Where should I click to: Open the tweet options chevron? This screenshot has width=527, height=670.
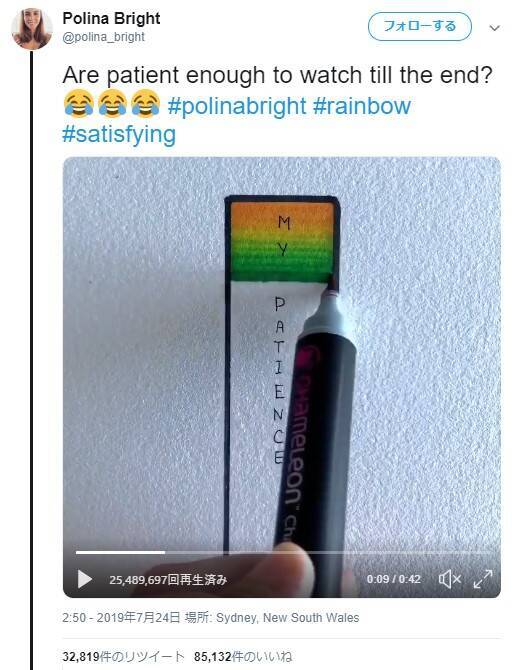(495, 28)
